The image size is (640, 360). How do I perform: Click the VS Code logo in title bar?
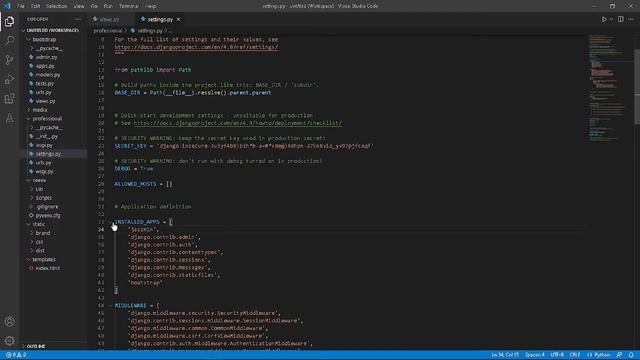[7, 6]
